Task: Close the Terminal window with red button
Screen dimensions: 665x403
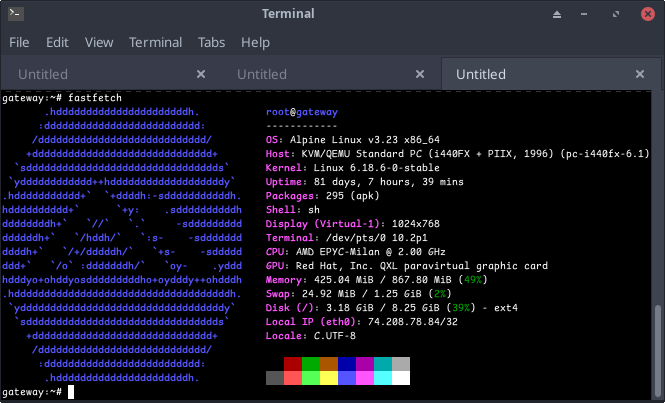Action: (x=648, y=14)
